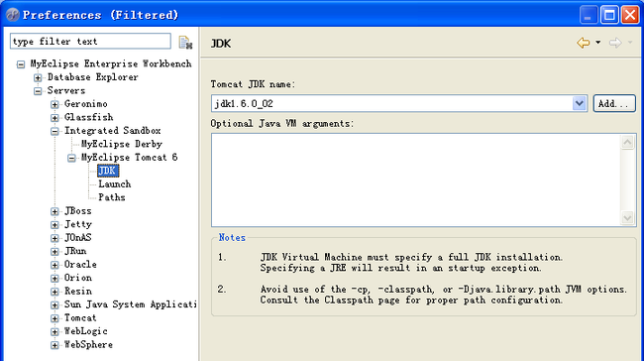Click the forward navigation arrow

[x=615, y=43]
